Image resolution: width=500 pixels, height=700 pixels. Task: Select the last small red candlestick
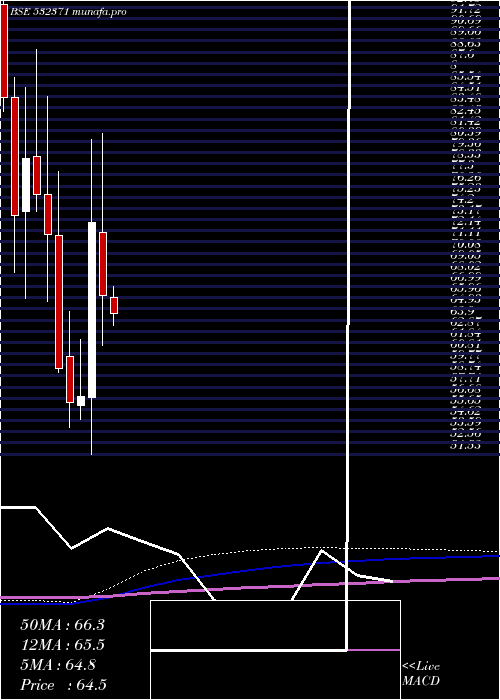point(114,305)
